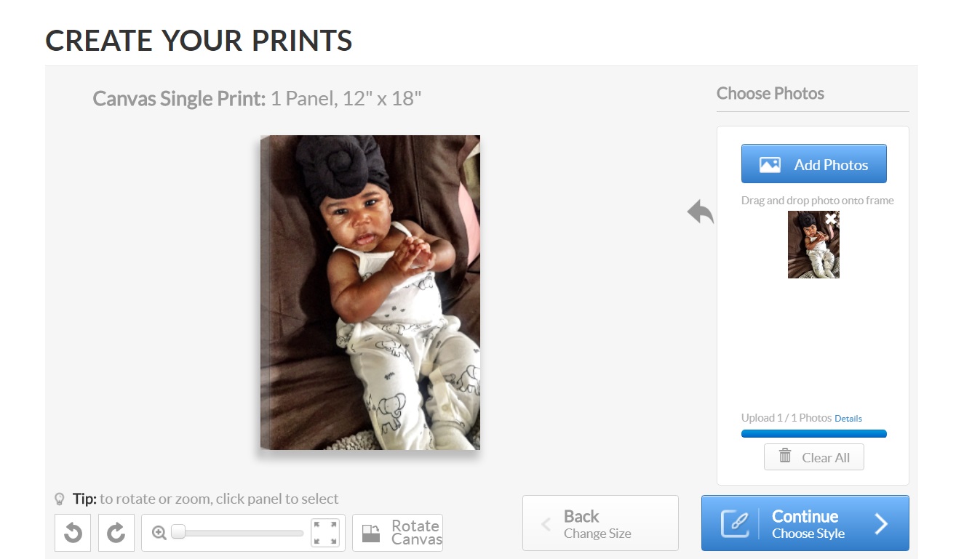Viewport: 980px width, 559px height.
Task: Click the zoom slider handle
Action: tap(178, 532)
